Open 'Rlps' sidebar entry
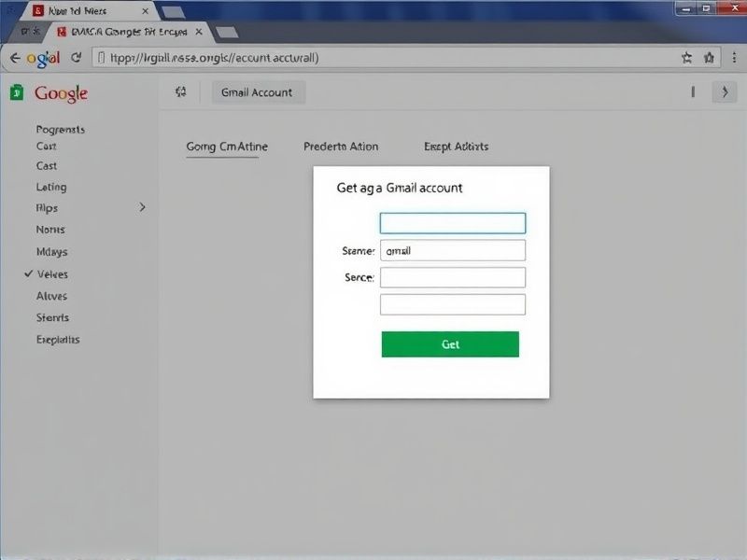The width and height of the screenshot is (747, 560). 47,208
